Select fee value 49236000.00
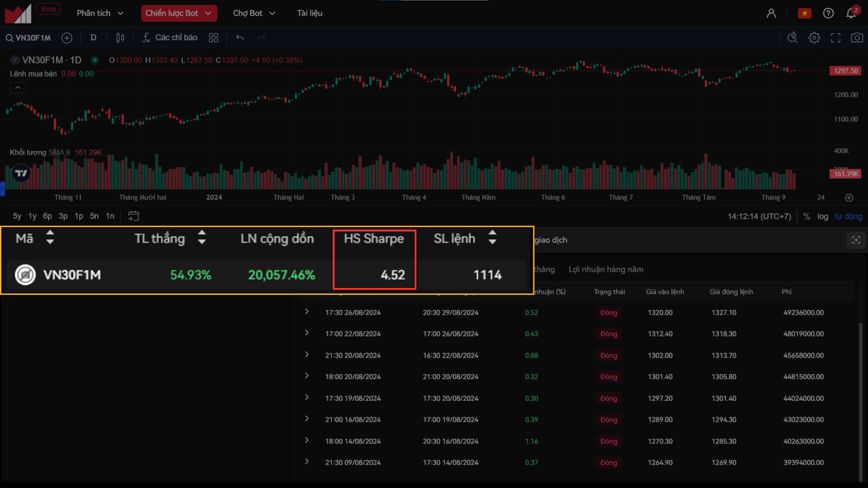 803,313
